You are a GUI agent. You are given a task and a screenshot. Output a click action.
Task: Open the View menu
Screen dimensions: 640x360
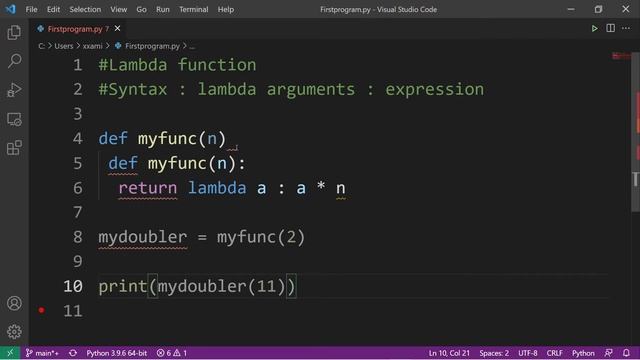tap(118, 9)
